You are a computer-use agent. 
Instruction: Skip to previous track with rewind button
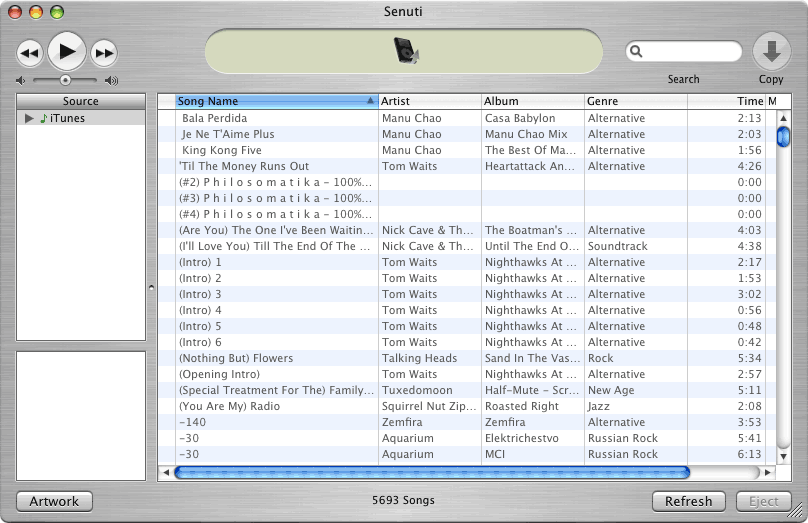click(29, 53)
